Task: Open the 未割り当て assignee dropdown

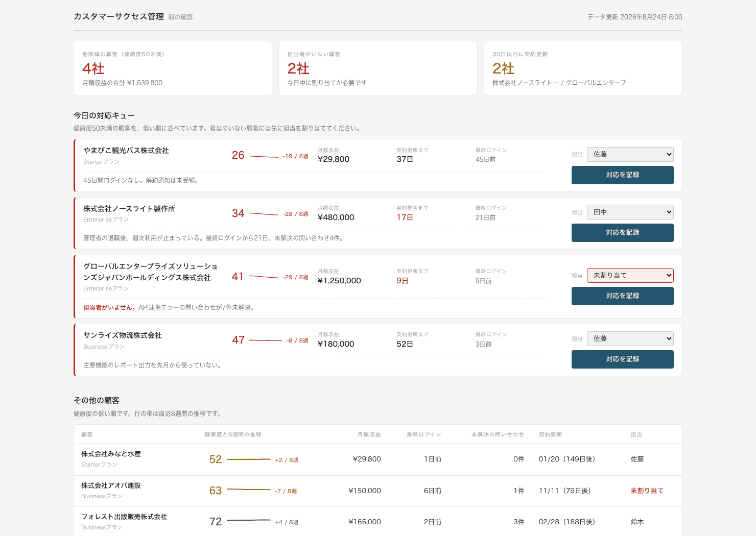Action: click(x=630, y=275)
